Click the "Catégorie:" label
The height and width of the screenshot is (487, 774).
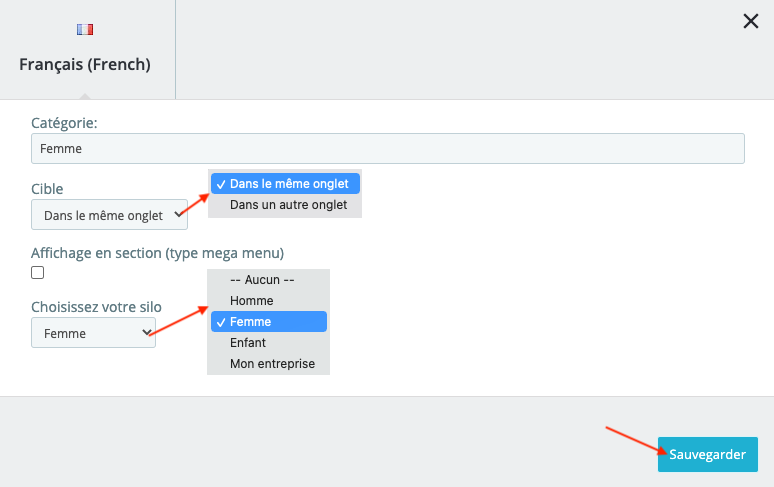64,123
